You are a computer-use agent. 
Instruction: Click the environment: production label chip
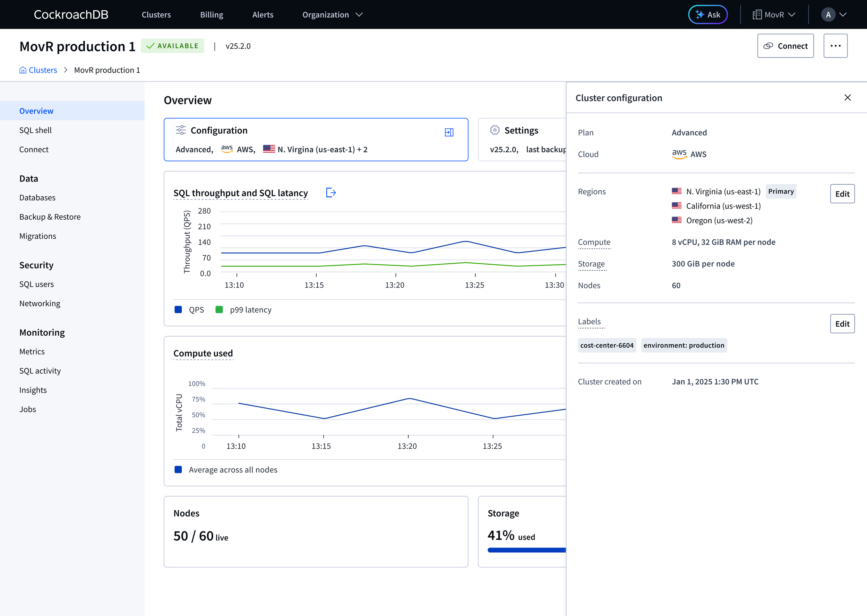tap(684, 345)
